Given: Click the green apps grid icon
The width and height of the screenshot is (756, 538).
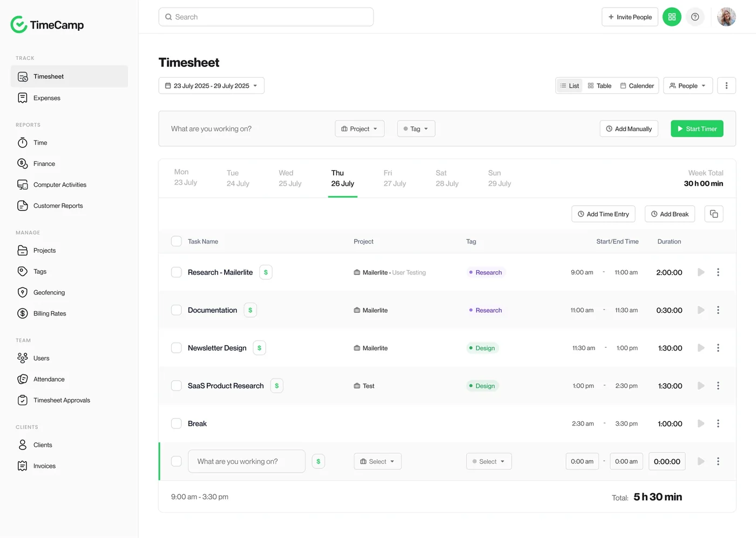Looking at the screenshot, I should point(672,17).
